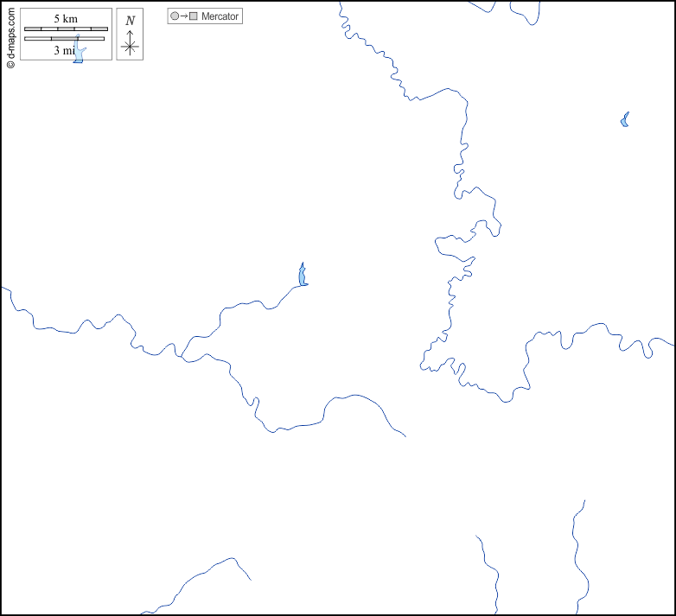676x616 pixels.
Task: Click the rightmost river at the bottom edge
Action: [576, 553]
